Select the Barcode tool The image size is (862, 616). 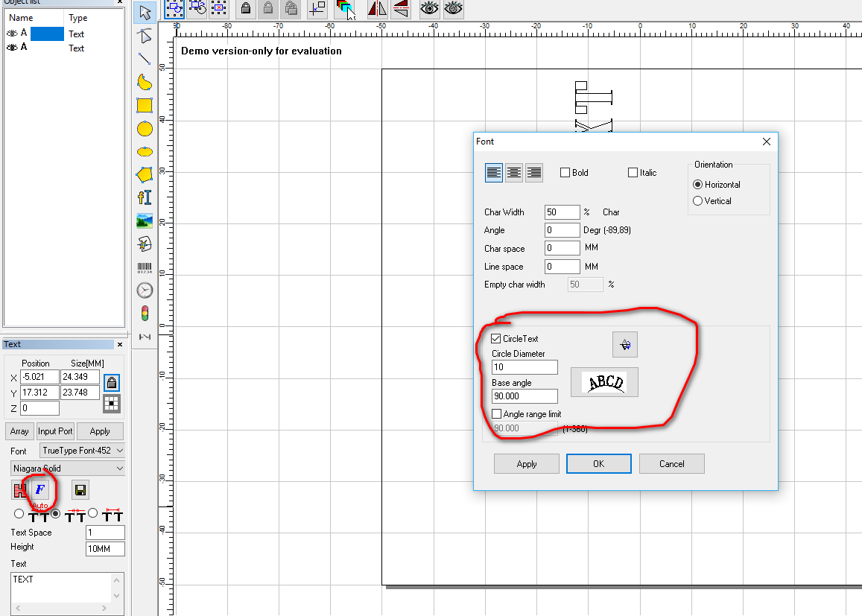[x=145, y=267]
